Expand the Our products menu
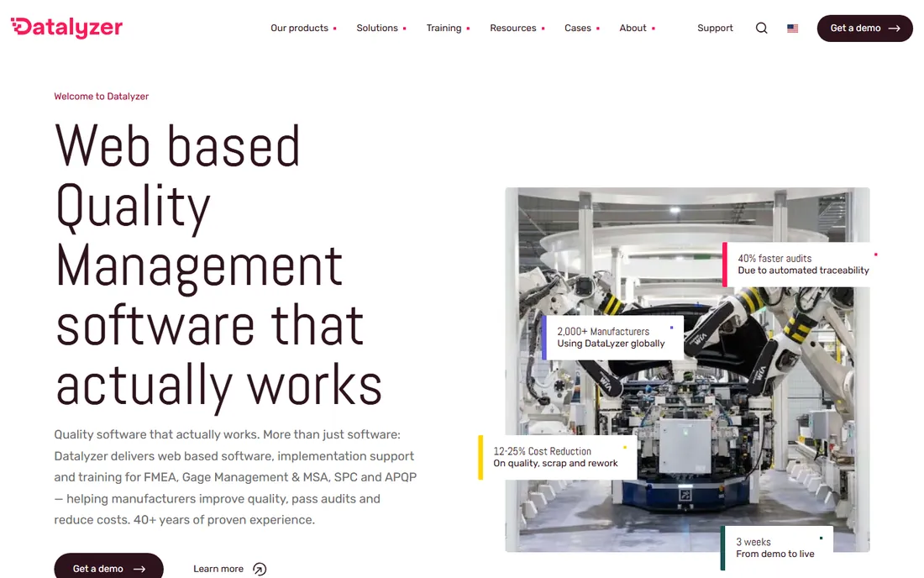 coord(303,29)
